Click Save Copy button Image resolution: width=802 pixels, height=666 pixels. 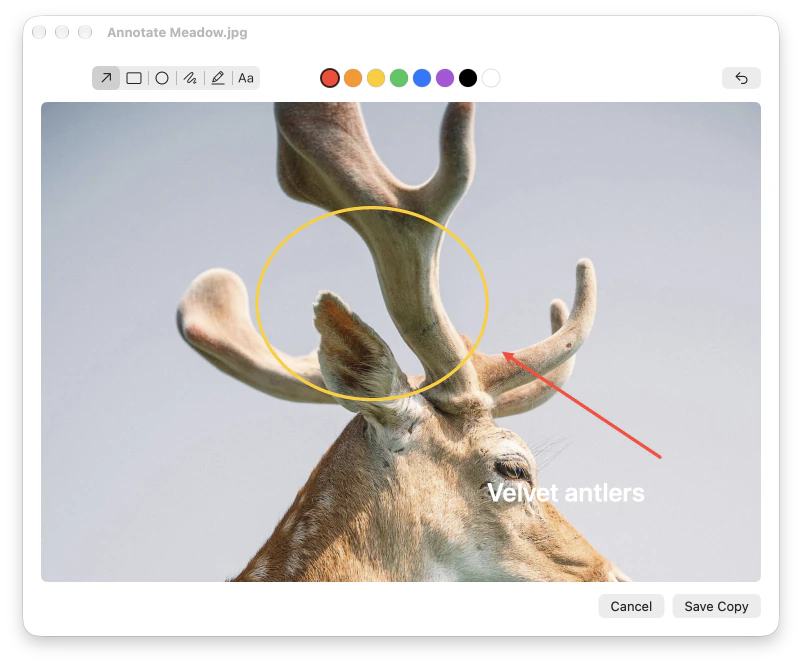click(717, 606)
